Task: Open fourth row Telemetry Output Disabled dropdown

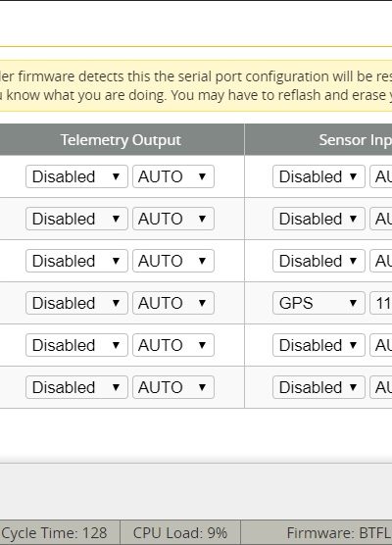Action: click(76, 303)
